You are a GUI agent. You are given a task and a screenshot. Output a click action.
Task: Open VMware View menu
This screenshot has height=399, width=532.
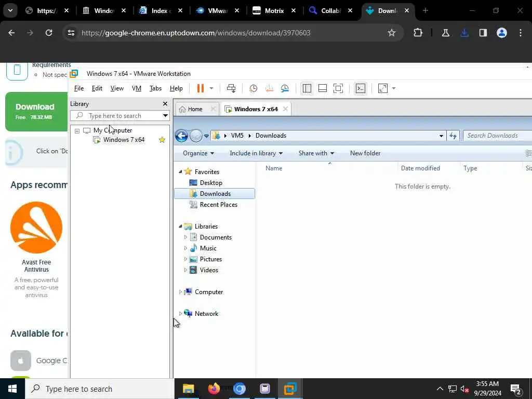click(117, 88)
